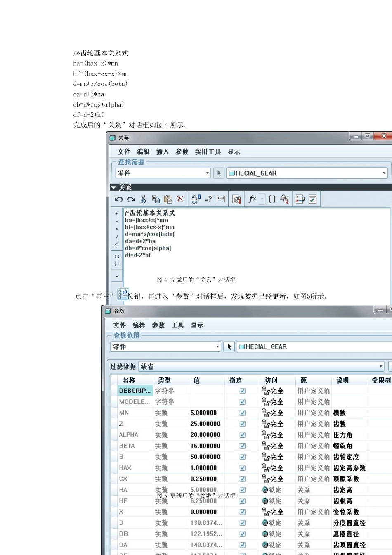Click the 说明 column header
The image size is (392, 555).
coord(349,380)
